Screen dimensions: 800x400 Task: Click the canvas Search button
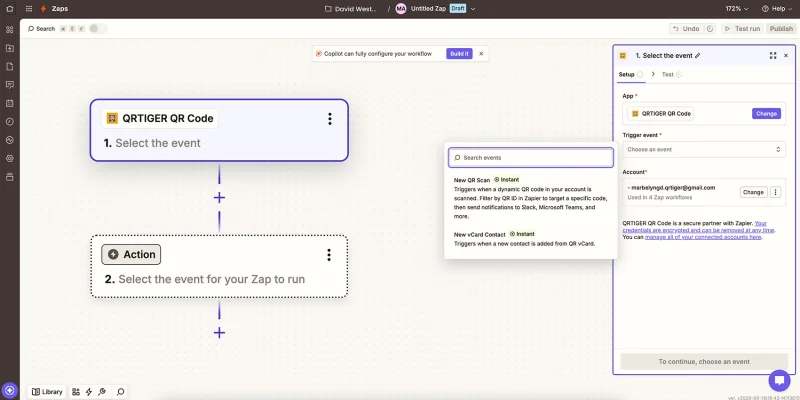click(41, 29)
